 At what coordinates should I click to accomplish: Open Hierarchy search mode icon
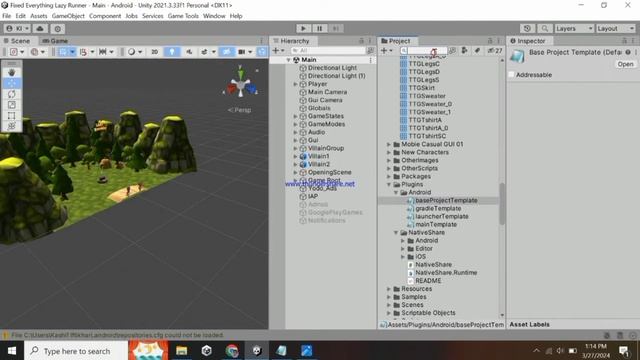(370, 51)
